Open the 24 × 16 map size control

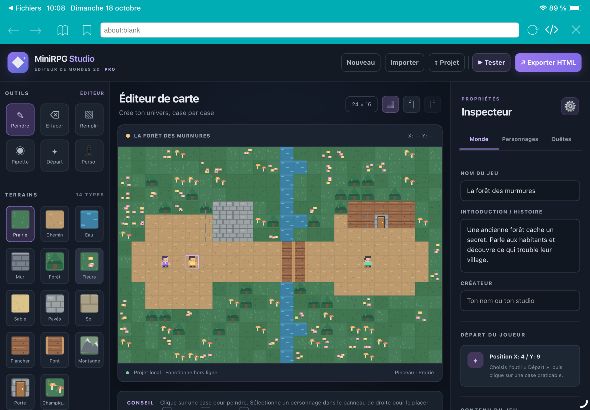click(361, 104)
